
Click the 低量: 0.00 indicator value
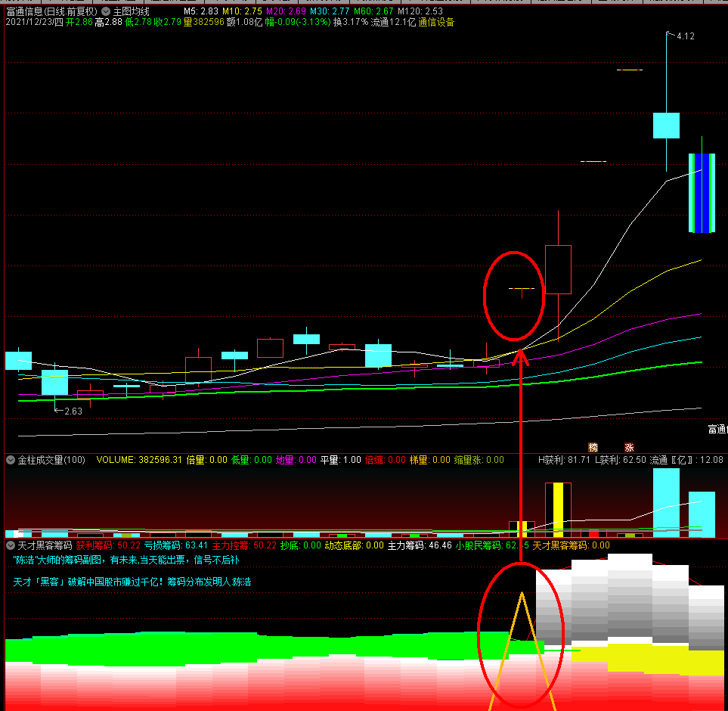(x=252, y=460)
